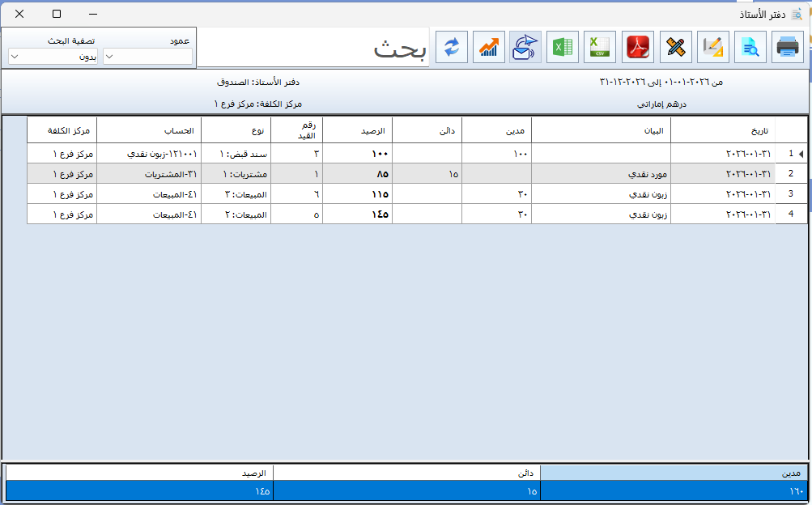812x505 pixels.
Task: Open the report designer ruler-and-triangle icon
Action: [712, 47]
